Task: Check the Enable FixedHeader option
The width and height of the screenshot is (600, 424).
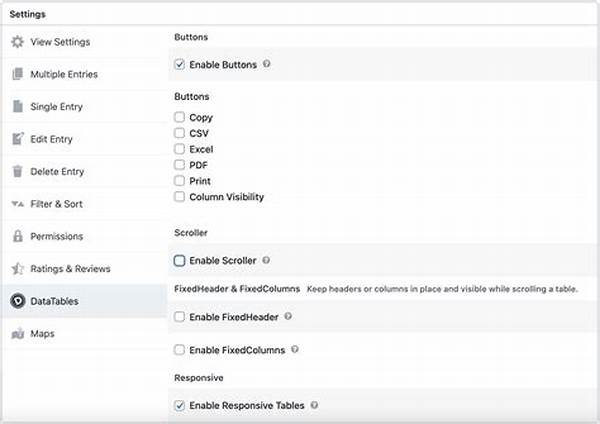Action: [x=179, y=317]
